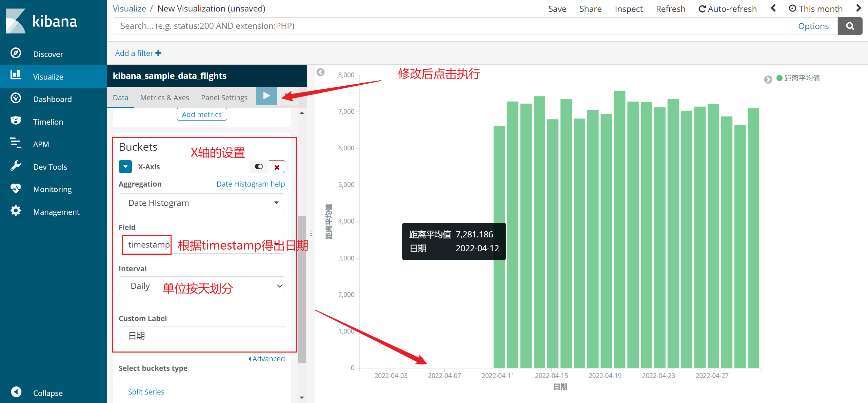
Task: Open the Date Histogram help link
Action: point(251,184)
